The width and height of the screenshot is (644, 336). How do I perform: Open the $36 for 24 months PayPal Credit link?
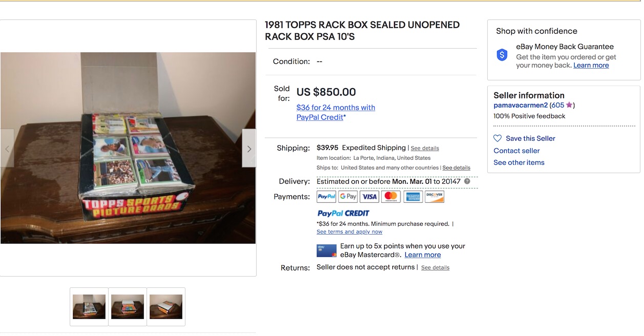pyautogui.click(x=336, y=112)
